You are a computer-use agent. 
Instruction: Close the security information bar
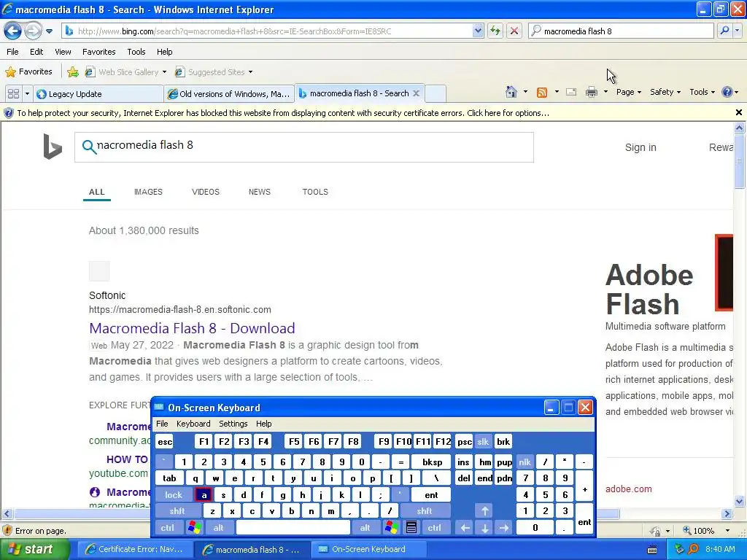(x=739, y=113)
